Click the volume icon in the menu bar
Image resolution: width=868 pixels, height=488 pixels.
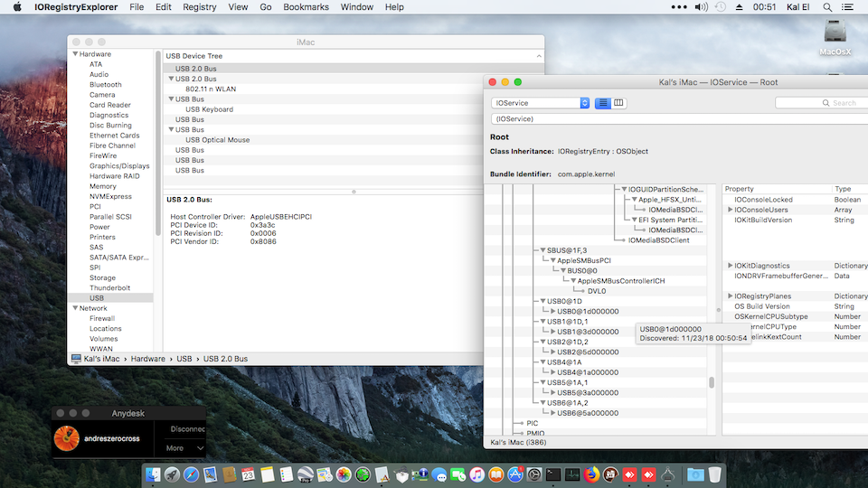point(703,7)
